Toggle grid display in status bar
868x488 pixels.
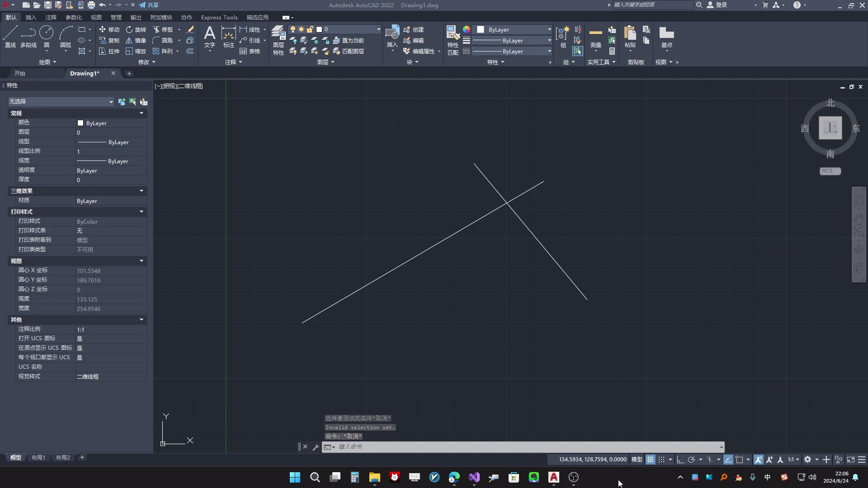point(650,460)
